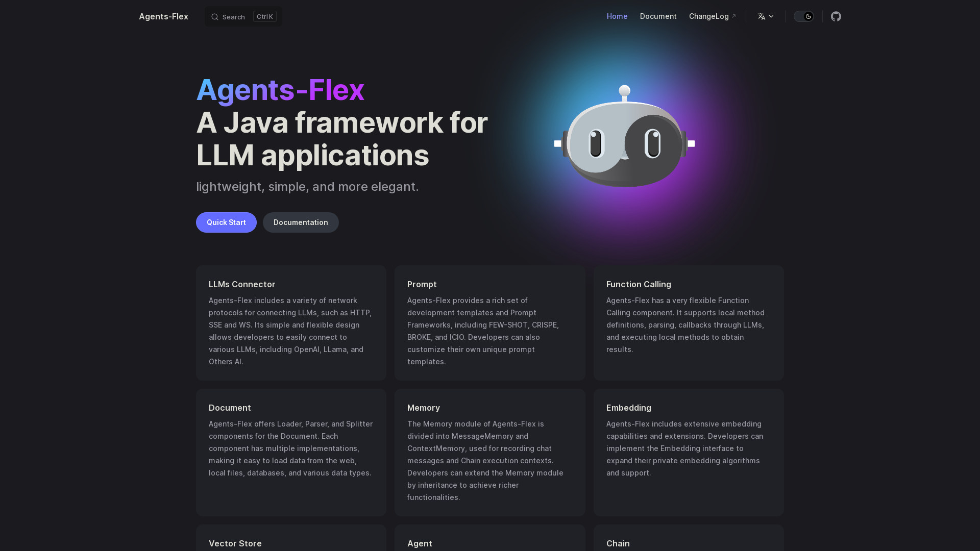Expand the language dropdown chevron
Image resolution: width=980 pixels, height=551 pixels.
click(771, 16)
